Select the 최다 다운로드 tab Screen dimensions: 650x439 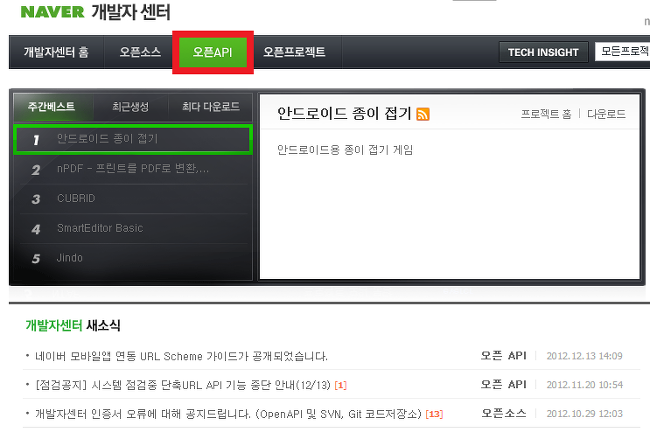(x=211, y=107)
